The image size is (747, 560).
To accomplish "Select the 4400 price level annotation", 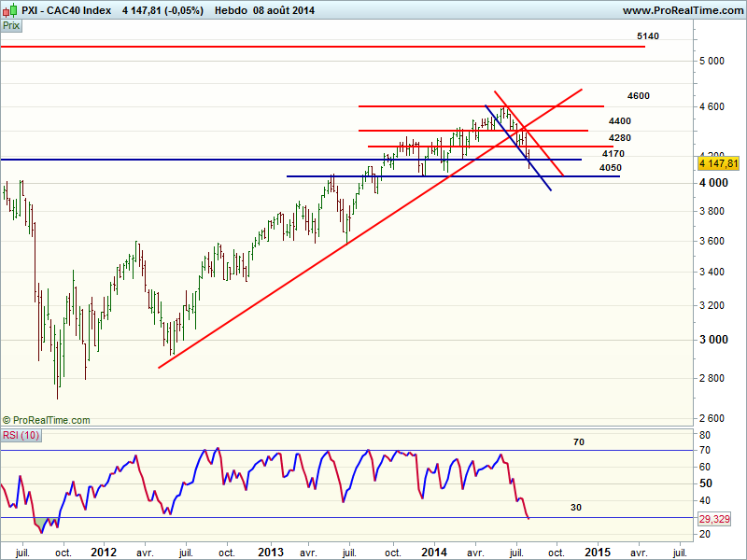I will point(619,121).
